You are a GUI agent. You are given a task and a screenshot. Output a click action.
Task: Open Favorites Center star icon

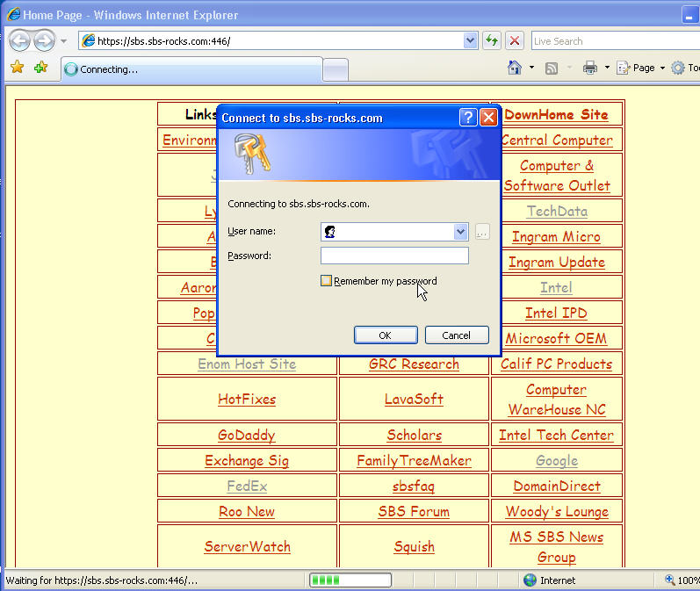pyautogui.click(x=17, y=67)
